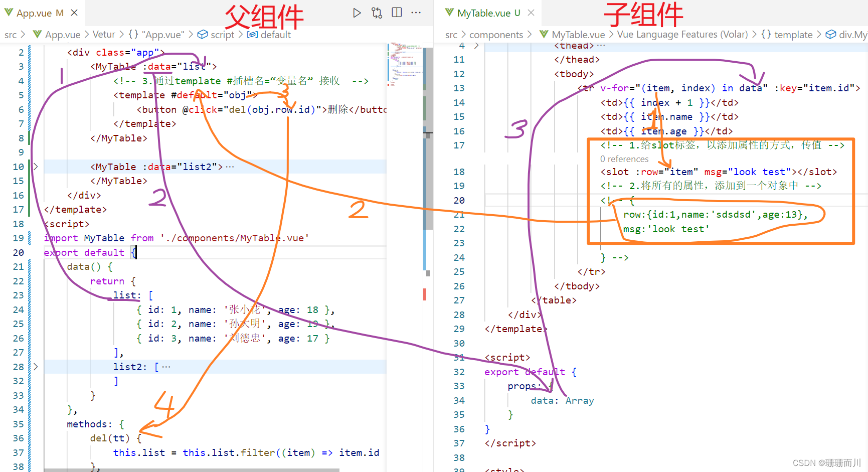Click the div class="app" line

116,52
